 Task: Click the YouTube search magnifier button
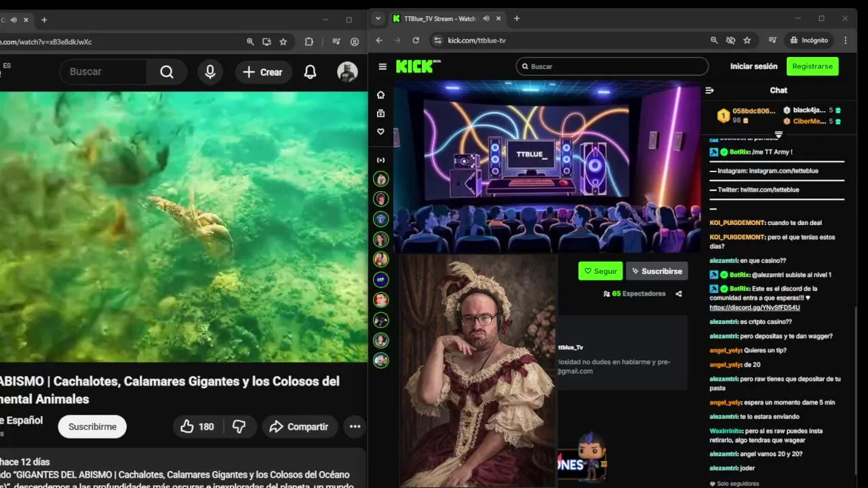167,72
